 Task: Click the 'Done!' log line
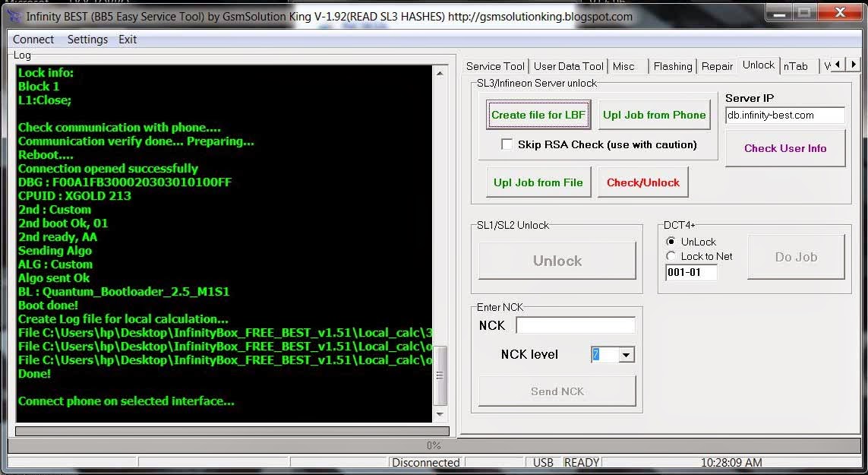point(34,374)
